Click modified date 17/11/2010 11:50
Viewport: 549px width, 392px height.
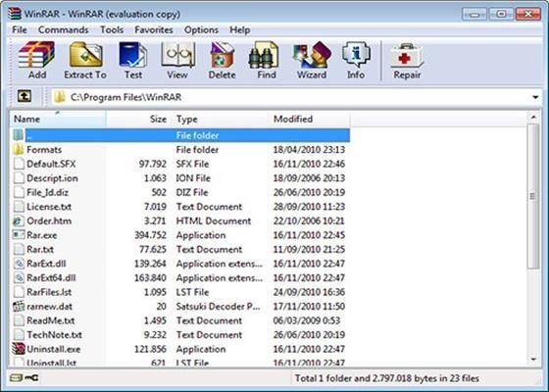pyautogui.click(x=309, y=306)
